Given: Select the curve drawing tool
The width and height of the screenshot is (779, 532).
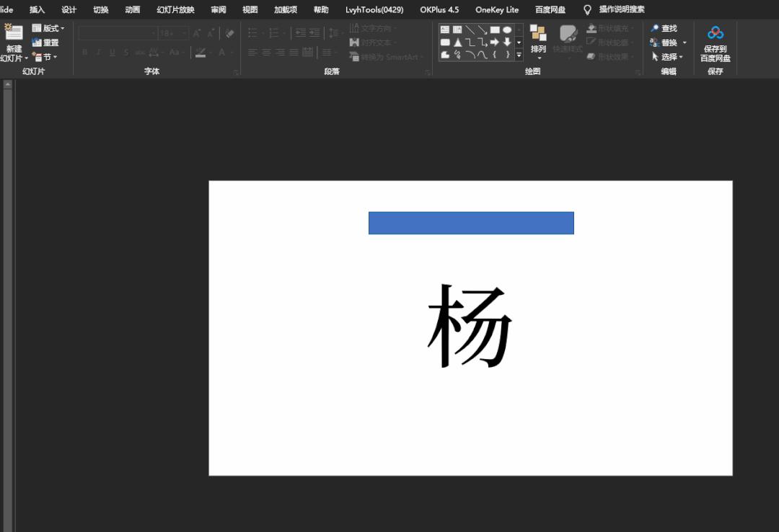Looking at the screenshot, I should tap(472, 53).
